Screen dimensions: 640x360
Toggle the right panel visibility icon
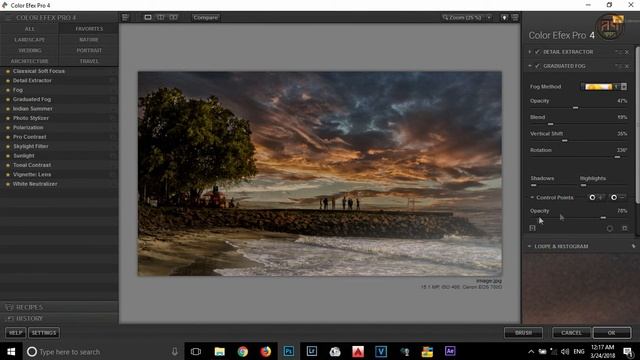tap(515, 18)
